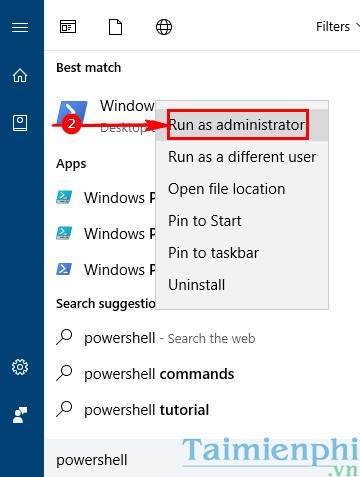Go to Home in Cortana sidebar
This screenshot has height=477, width=360.
coord(20,75)
